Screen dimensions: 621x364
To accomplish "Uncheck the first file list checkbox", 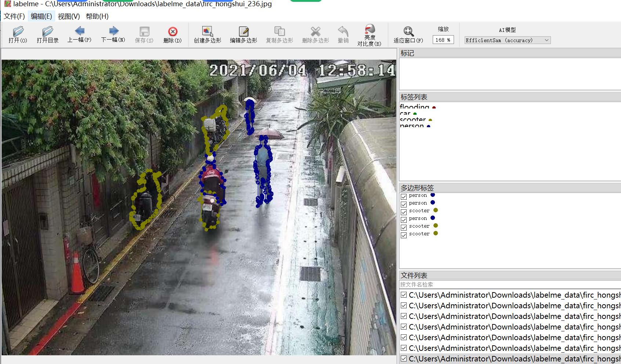I will pos(404,295).
